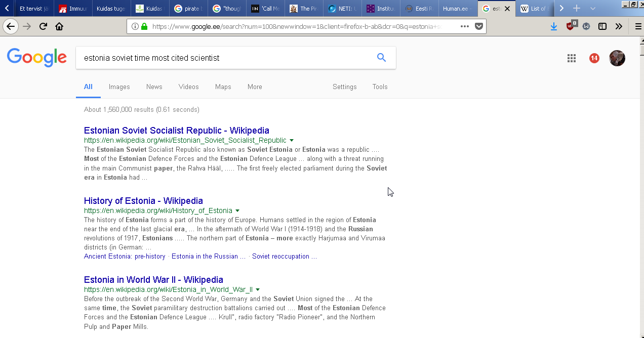Switch to the Kuidas tab with green leaf icon
644x338 pixels.
point(150,9)
